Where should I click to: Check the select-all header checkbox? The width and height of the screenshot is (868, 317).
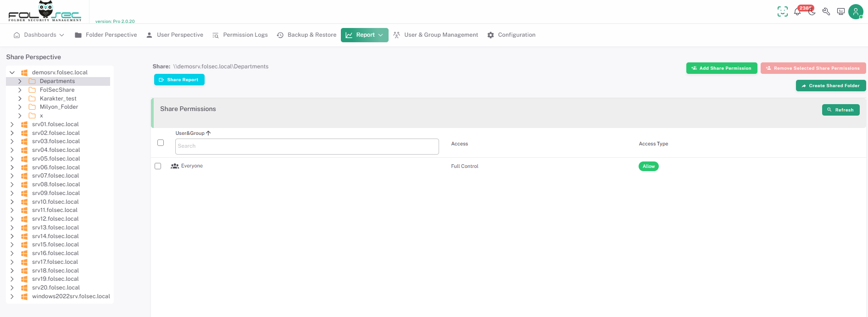(161, 143)
